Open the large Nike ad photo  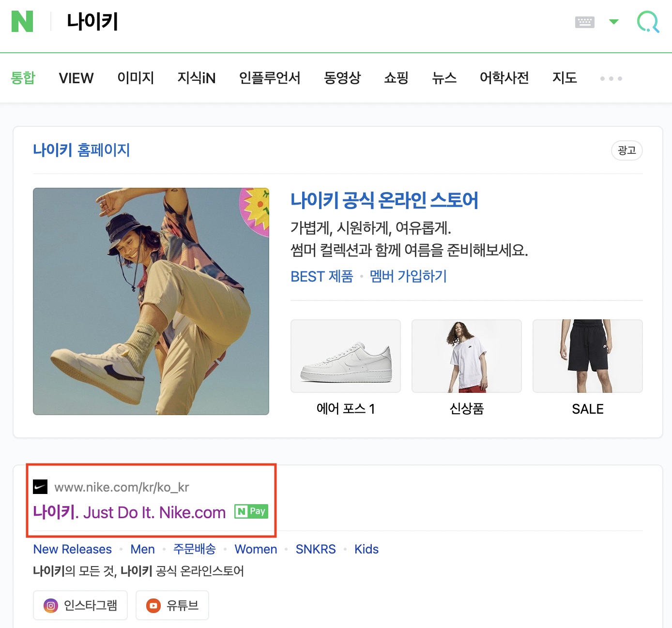[151, 301]
